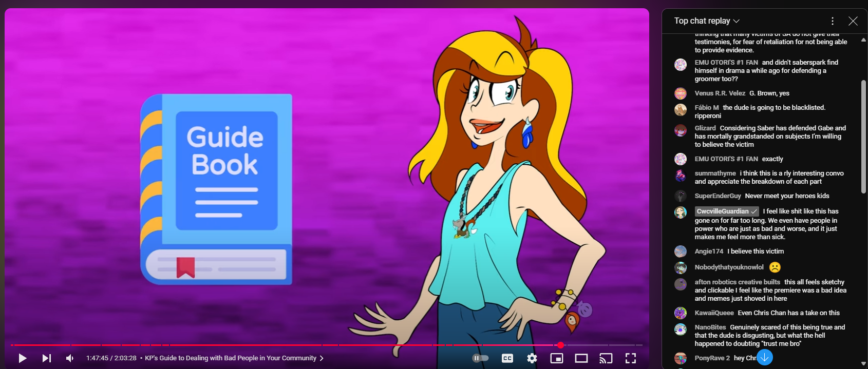
Task: Click username 'Glizard' in chat
Action: coord(705,128)
